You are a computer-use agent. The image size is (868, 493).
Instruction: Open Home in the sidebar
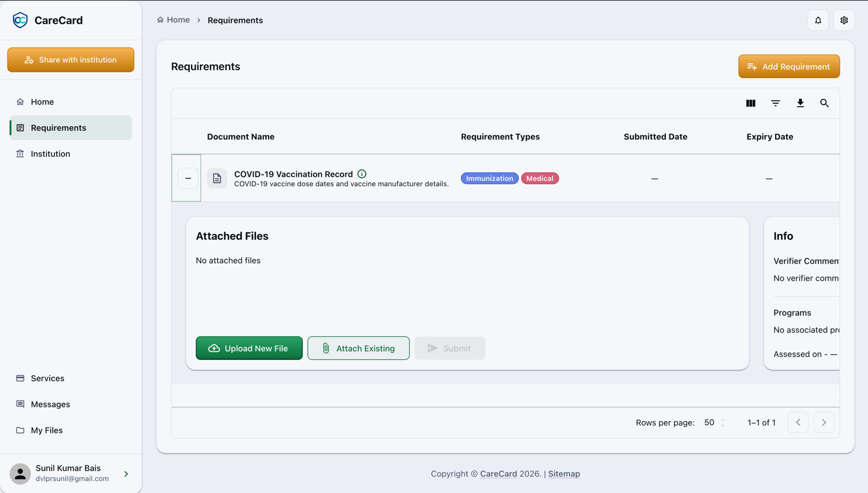pyautogui.click(x=71, y=102)
